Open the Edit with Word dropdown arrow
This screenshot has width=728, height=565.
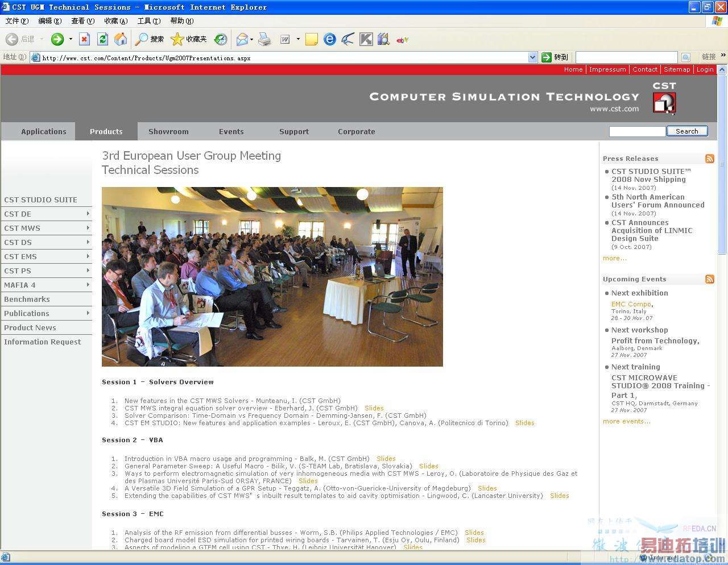point(298,39)
